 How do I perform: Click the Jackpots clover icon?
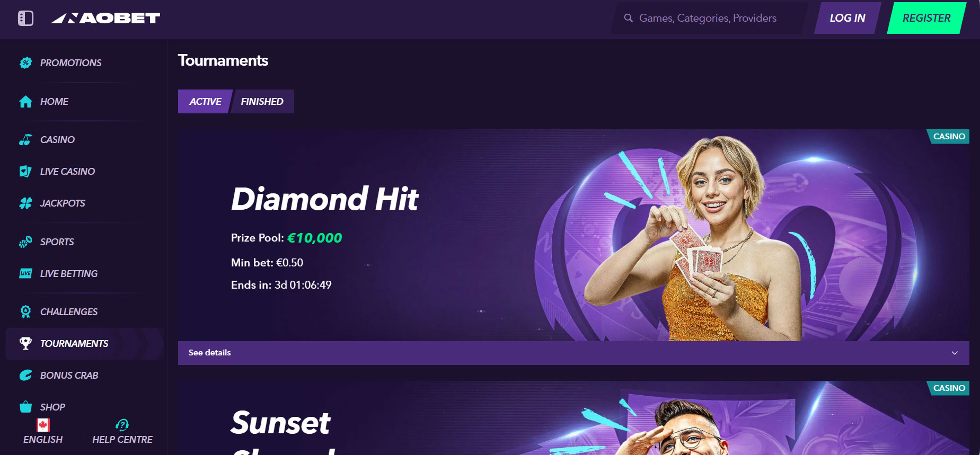[25, 203]
